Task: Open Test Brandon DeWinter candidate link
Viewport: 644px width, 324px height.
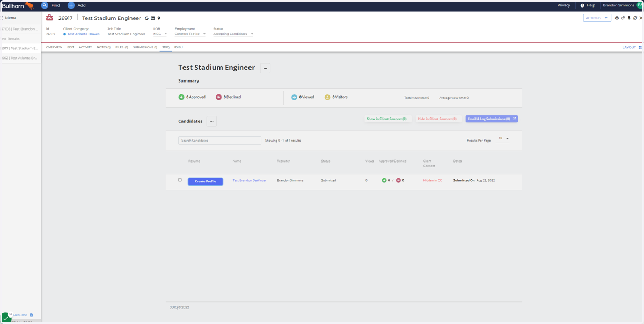Action: (249, 180)
